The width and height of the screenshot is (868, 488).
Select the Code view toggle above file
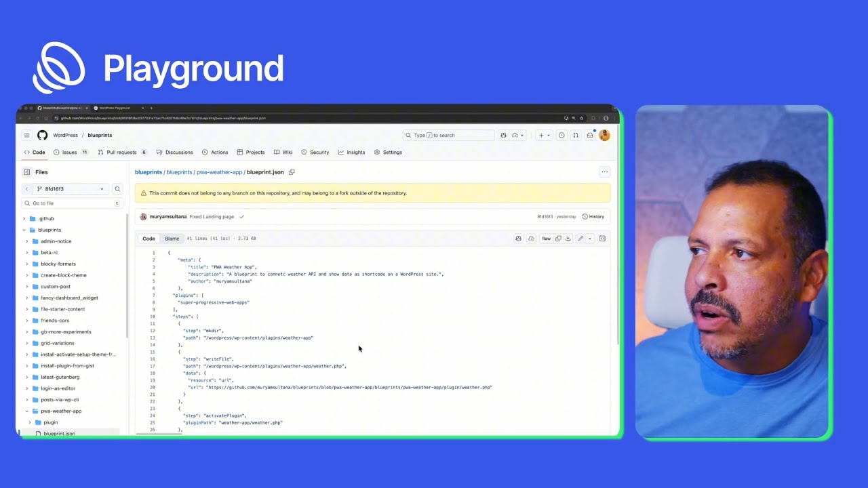pos(149,239)
